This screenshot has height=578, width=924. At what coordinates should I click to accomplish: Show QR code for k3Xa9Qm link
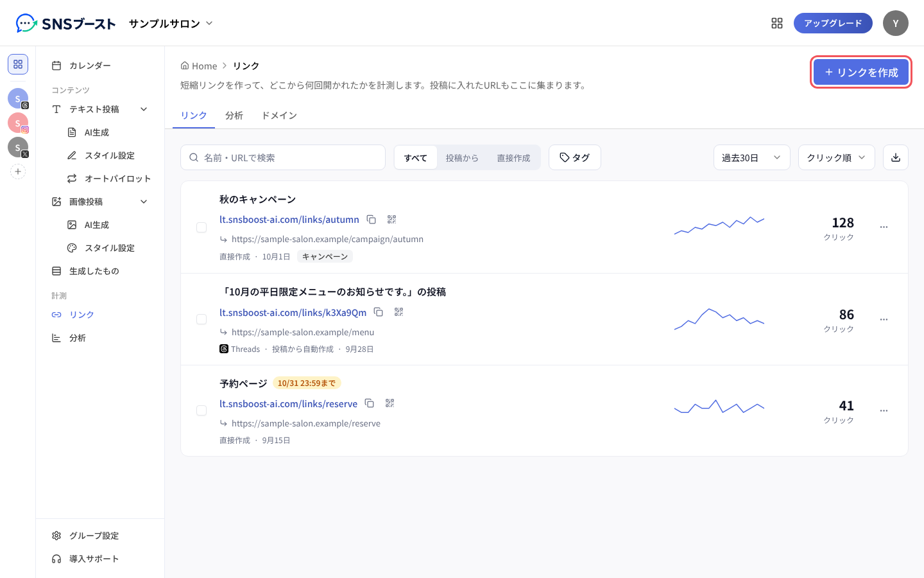point(399,312)
